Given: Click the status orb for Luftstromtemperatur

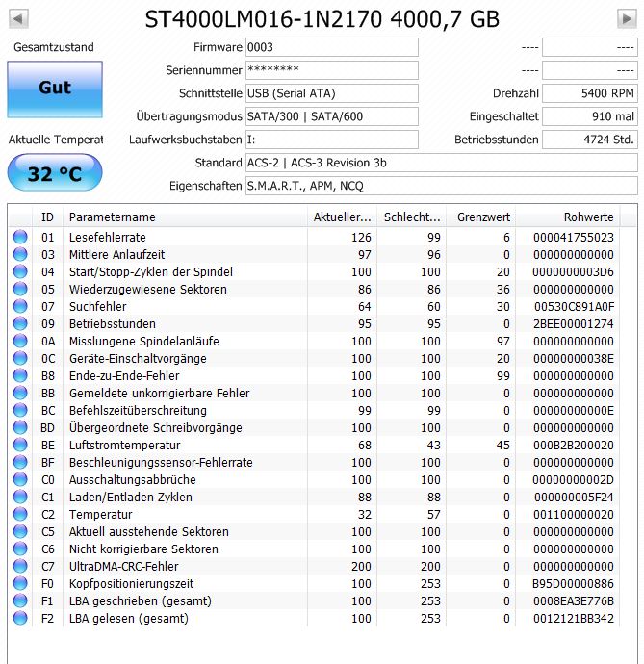Looking at the screenshot, I should (x=20, y=445).
